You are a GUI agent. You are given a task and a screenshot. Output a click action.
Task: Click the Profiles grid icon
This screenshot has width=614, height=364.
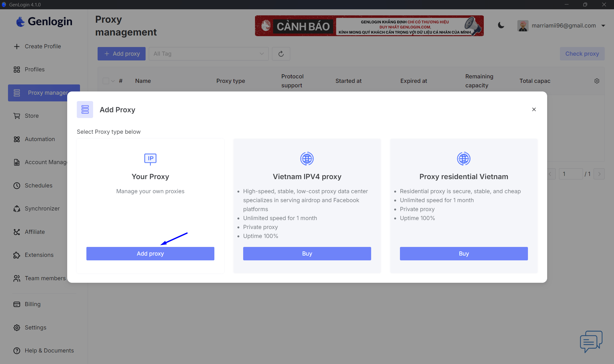pyautogui.click(x=17, y=69)
